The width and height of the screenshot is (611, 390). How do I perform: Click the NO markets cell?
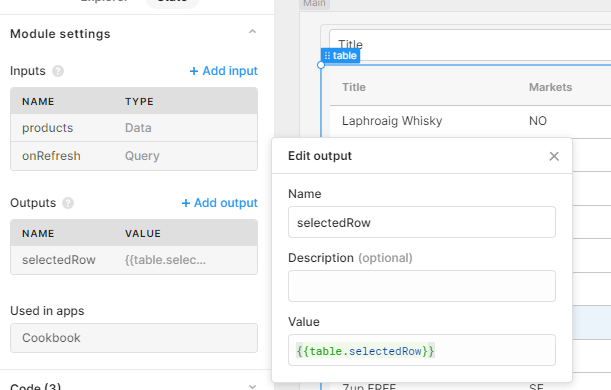tap(538, 121)
